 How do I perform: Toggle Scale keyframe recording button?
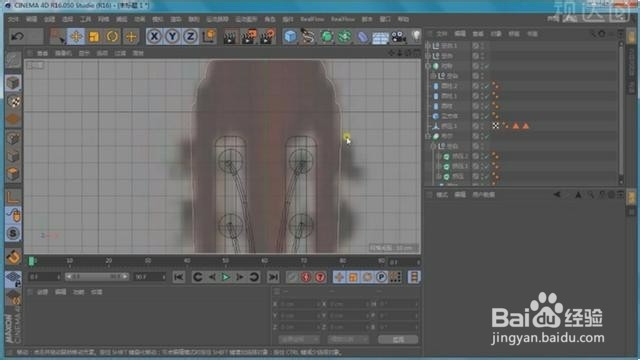353,277
